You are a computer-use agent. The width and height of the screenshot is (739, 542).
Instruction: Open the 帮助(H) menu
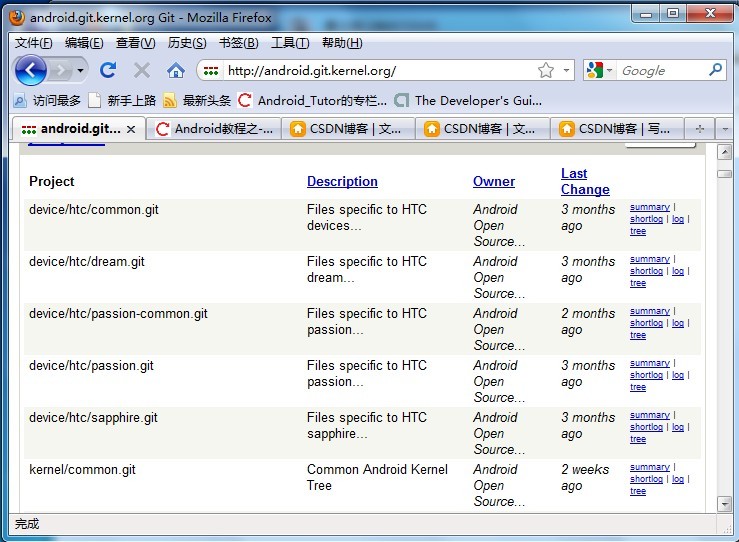(x=342, y=43)
